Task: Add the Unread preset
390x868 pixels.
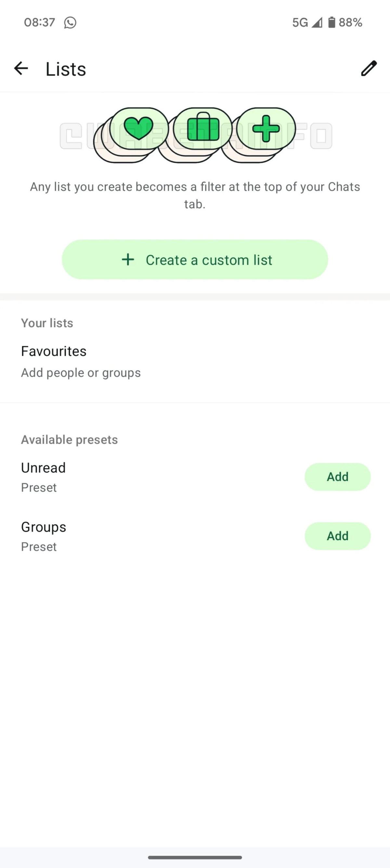Action: (x=337, y=477)
